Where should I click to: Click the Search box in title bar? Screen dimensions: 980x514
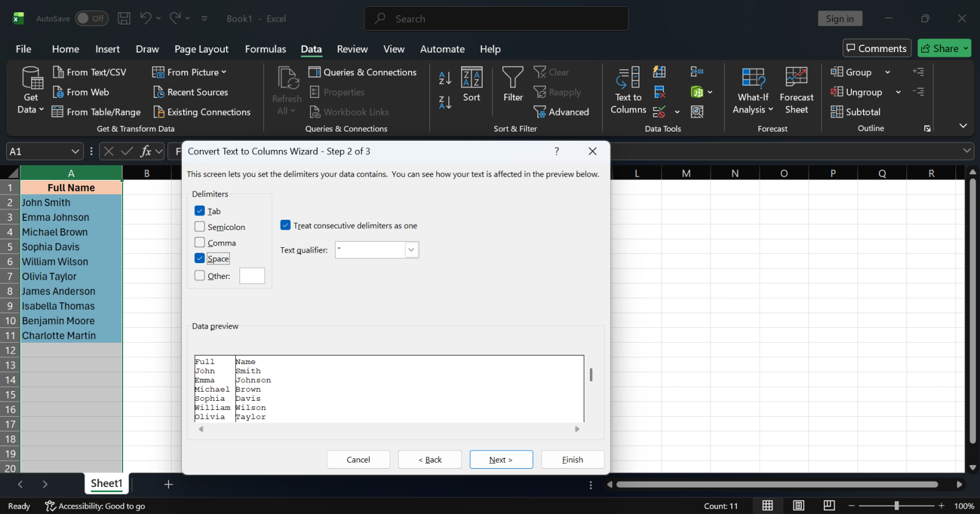(x=496, y=18)
